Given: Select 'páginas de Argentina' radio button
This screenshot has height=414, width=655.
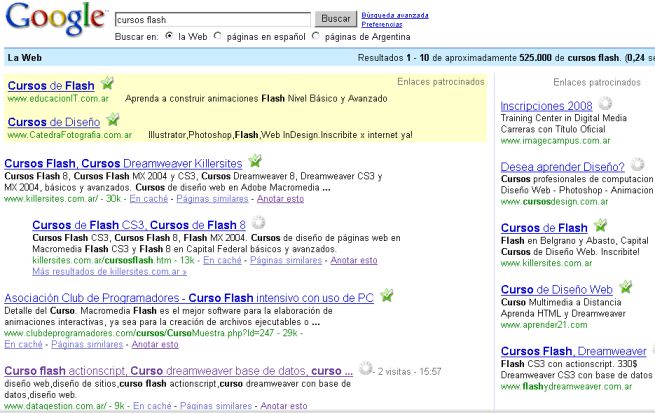Looking at the screenshot, I should (x=316, y=36).
